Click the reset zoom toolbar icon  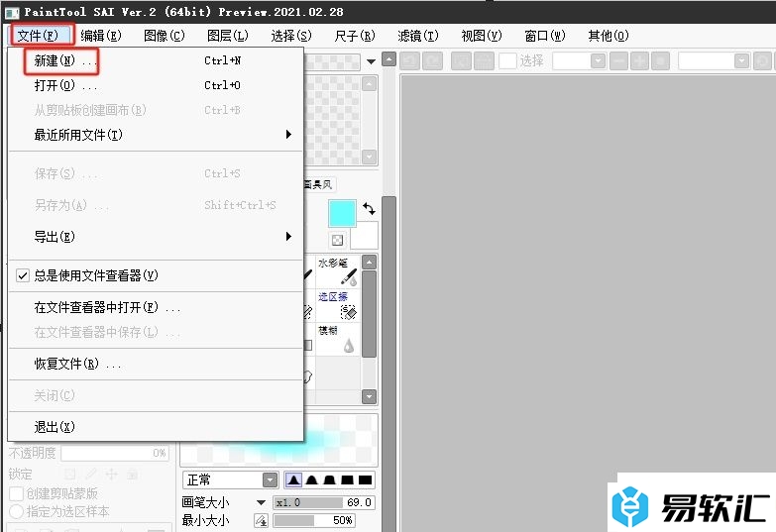[660, 60]
